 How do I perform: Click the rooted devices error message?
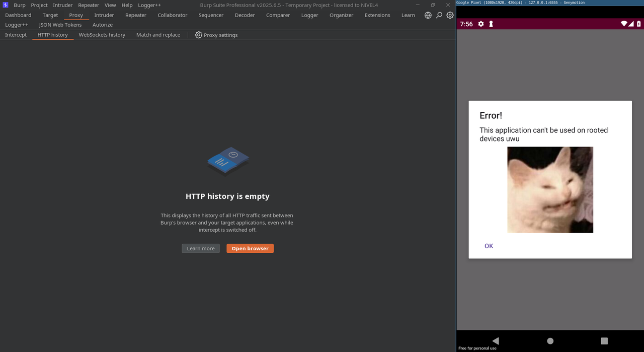click(x=544, y=134)
